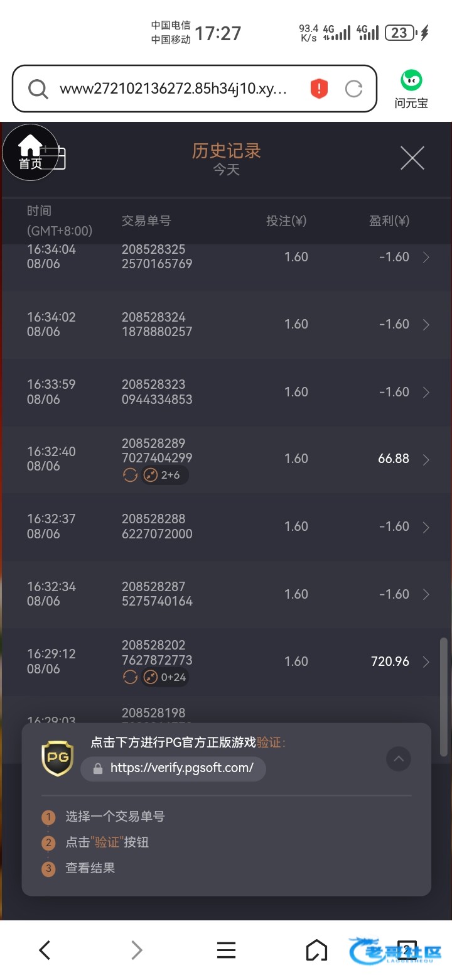Go back with browser back arrow
452x980 pixels.
click(45, 950)
